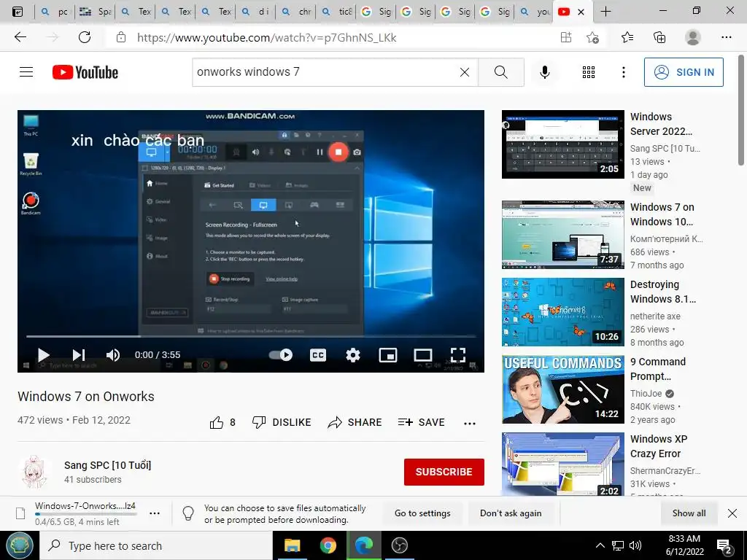
Task: Open the YouTube guide hamburger menu
Action: point(26,72)
